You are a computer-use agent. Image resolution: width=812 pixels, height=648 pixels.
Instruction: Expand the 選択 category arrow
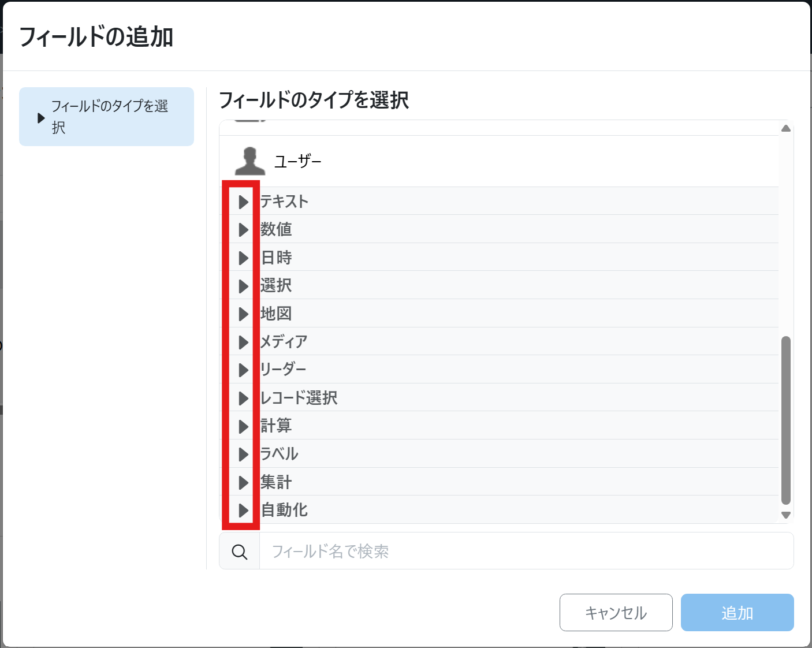click(x=243, y=286)
